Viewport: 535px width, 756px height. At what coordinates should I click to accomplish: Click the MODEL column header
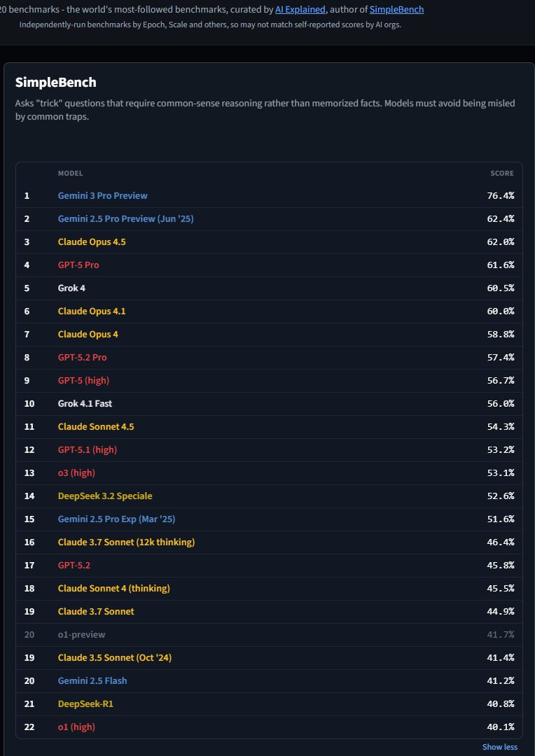(x=71, y=174)
